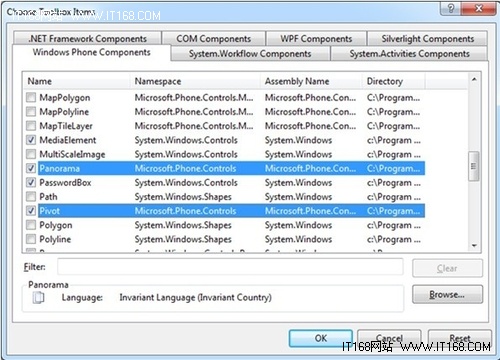The width and height of the screenshot is (500, 360).
Task: Select the MapPolyline row name
Action: point(64,112)
